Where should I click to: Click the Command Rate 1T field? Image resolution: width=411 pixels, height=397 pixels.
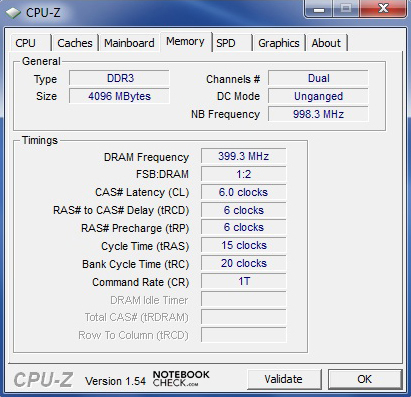[244, 281]
